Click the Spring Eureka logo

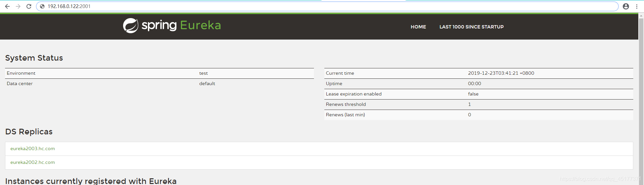click(x=172, y=25)
